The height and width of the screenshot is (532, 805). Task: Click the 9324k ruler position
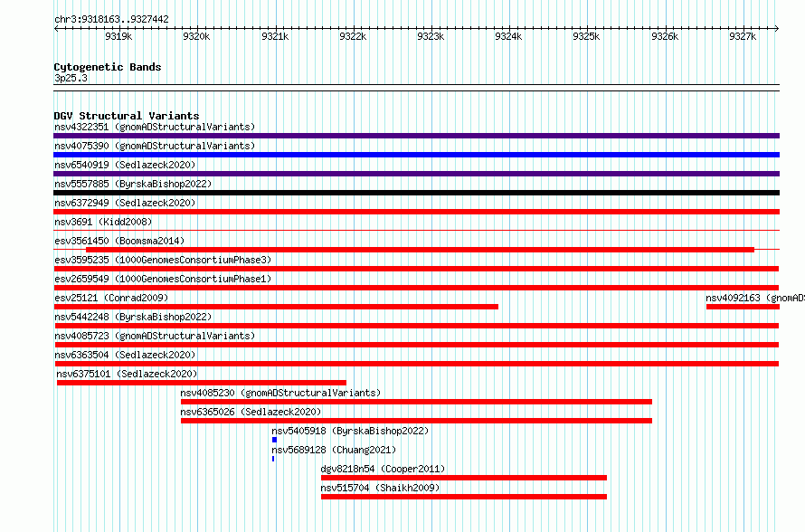click(x=508, y=36)
